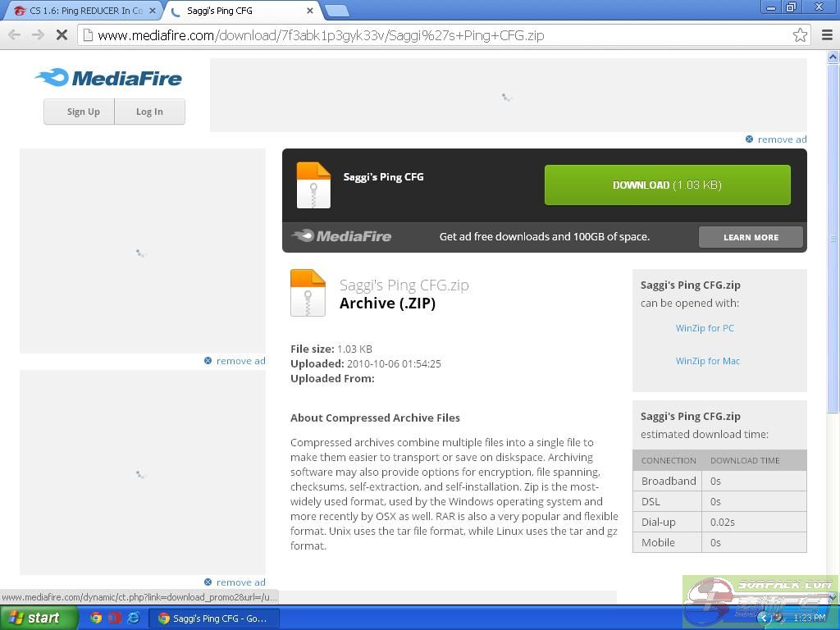Click the LEARN MORE button
This screenshot has width=840, height=630.
[x=751, y=237]
